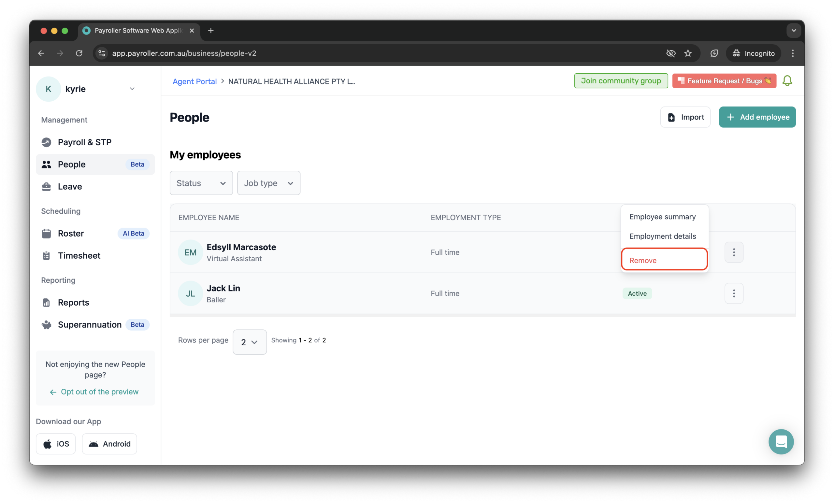The image size is (834, 504).
Task: Click the EM avatar of Edsyll Marcasote
Action: tap(190, 252)
